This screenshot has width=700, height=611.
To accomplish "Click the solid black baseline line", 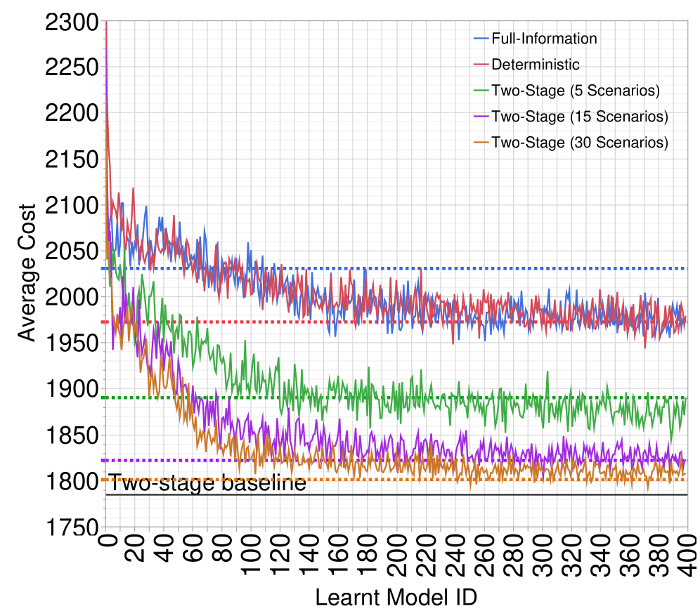I will coord(422,495).
